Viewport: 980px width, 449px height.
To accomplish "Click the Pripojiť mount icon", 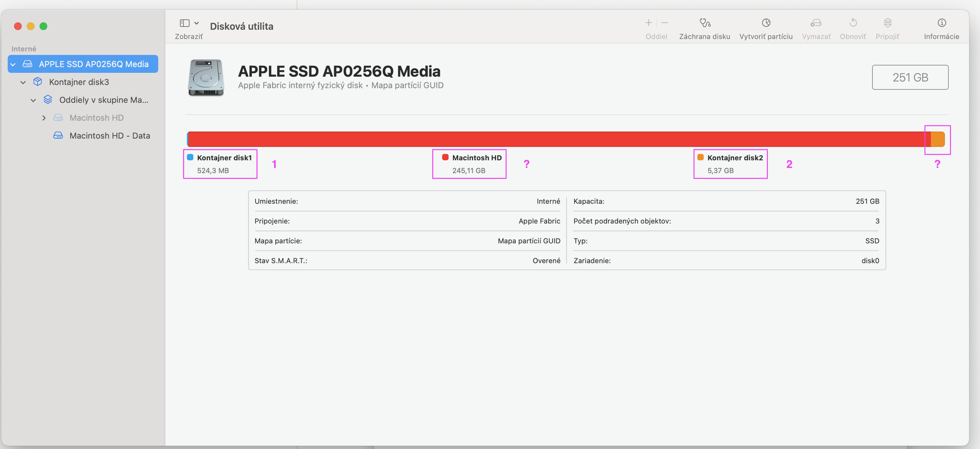I will [887, 23].
